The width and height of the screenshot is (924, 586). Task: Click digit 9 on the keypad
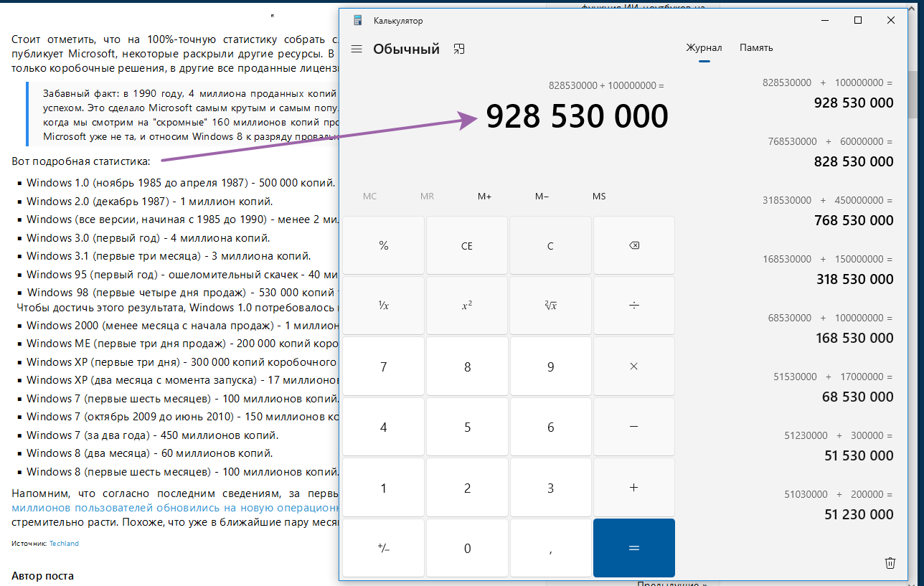[x=550, y=367]
